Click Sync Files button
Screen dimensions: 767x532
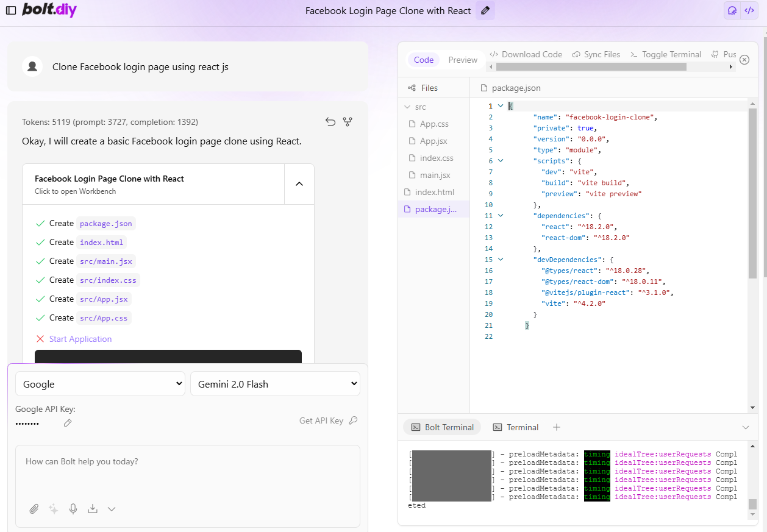[596, 54]
